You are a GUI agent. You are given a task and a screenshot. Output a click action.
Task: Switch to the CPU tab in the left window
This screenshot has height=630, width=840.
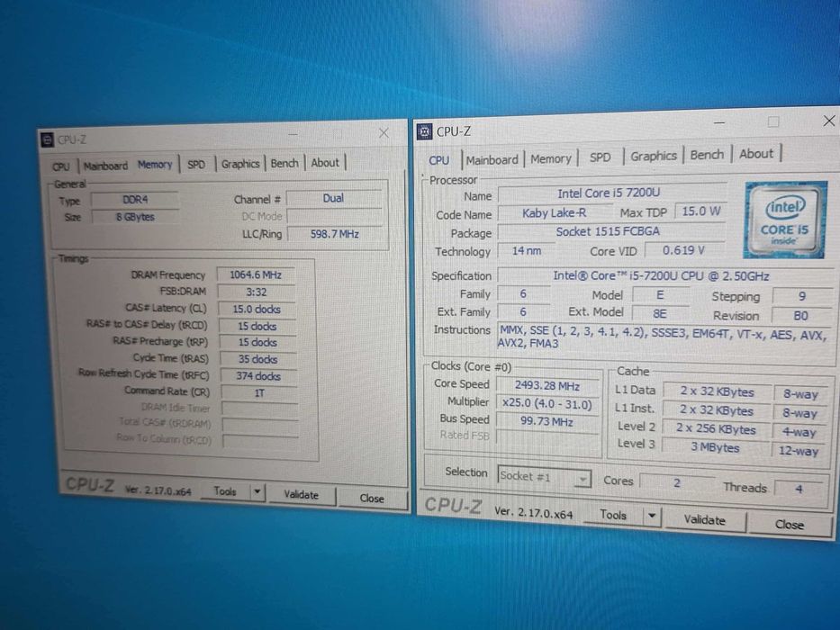tap(61, 166)
